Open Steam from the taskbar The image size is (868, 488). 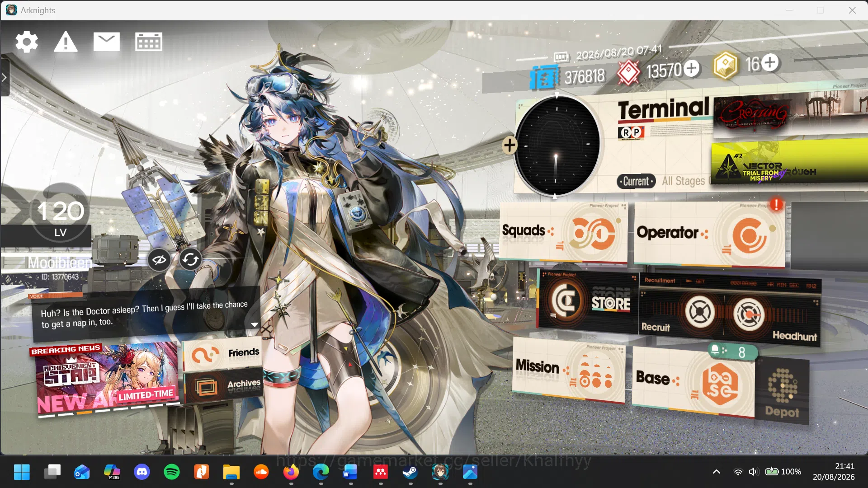click(410, 472)
